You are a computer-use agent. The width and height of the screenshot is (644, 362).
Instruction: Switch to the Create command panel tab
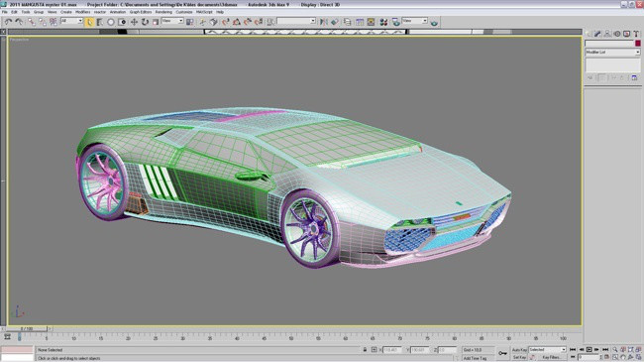(589, 34)
